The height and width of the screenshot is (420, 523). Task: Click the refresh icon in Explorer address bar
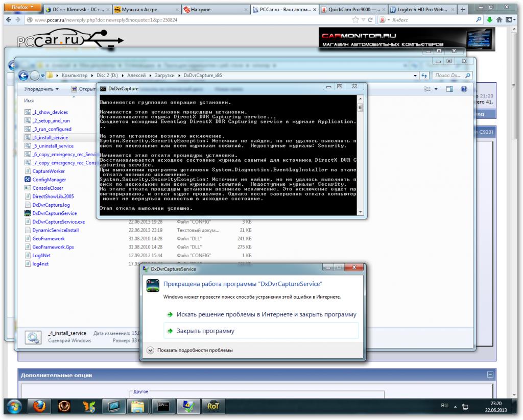[423, 76]
